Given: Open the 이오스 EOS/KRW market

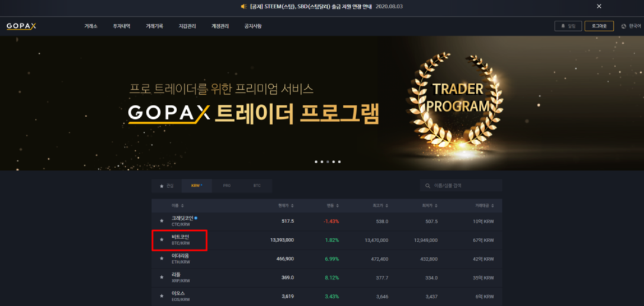Looking at the screenshot, I should click(326, 296).
